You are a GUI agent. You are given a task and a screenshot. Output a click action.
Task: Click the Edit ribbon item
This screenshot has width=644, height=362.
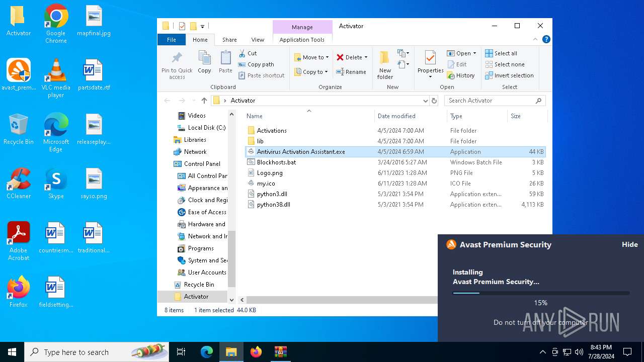[x=456, y=64]
